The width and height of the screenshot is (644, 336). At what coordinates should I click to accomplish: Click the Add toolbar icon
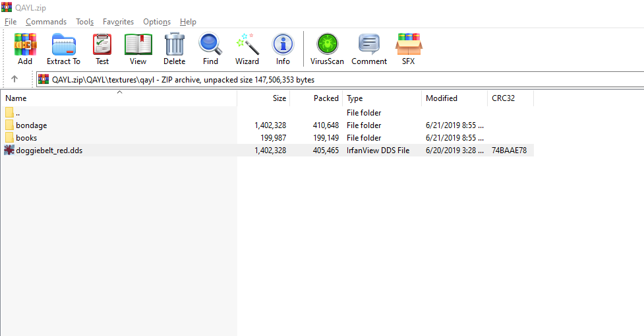click(x=25, y=49)
